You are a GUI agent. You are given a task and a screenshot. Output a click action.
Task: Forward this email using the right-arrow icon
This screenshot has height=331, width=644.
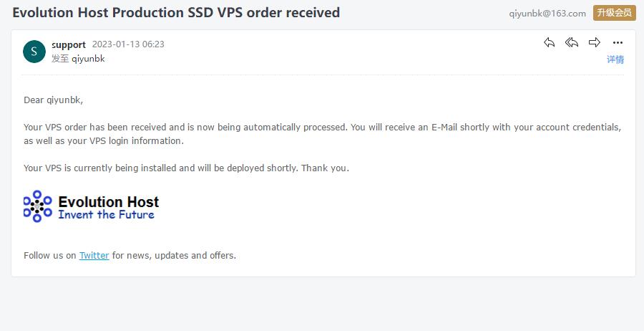point(595,42)
